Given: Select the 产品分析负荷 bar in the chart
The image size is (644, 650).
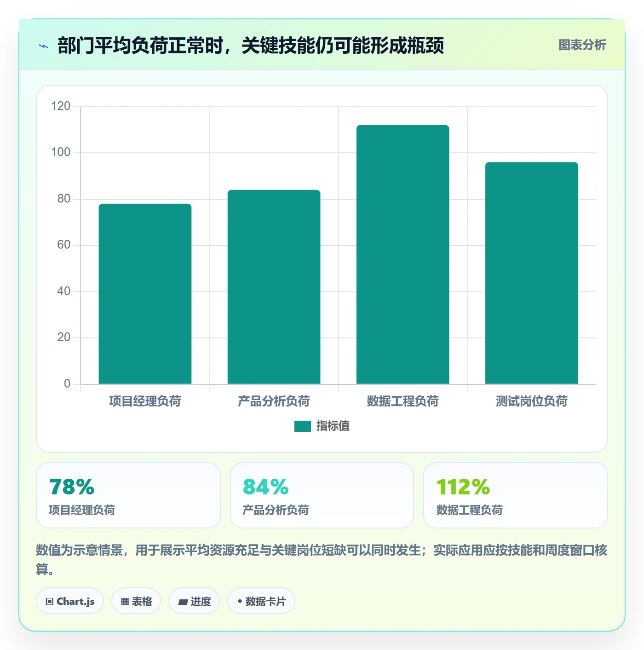Looking at the screenshot, I should [x=274, y=287].
